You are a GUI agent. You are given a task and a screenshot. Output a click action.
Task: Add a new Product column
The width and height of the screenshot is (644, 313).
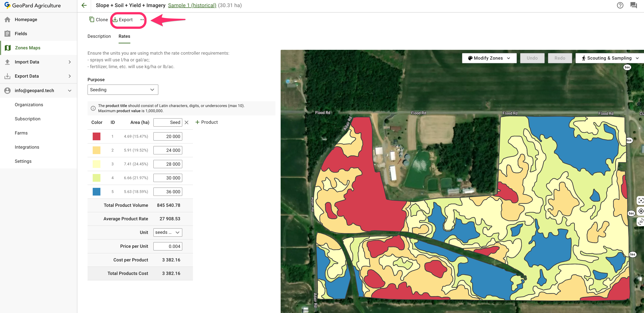[206, 122]
